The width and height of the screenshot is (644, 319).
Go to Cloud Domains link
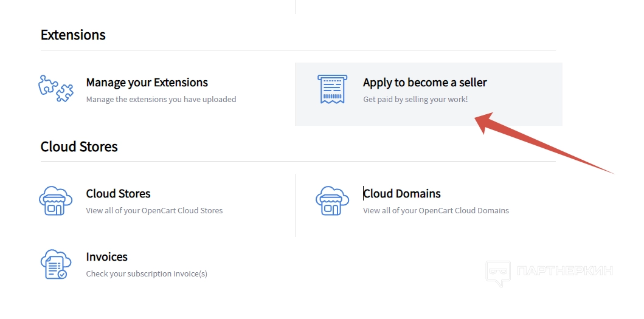coord(402,194)
